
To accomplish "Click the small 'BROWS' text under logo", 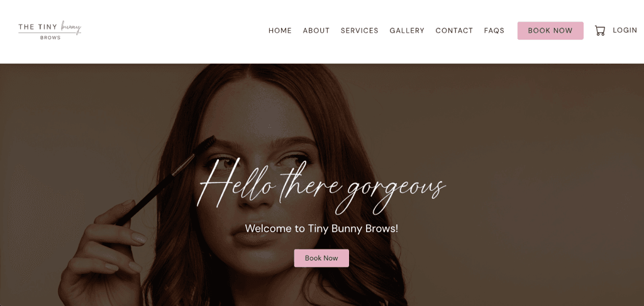I will tap(50, 38).
